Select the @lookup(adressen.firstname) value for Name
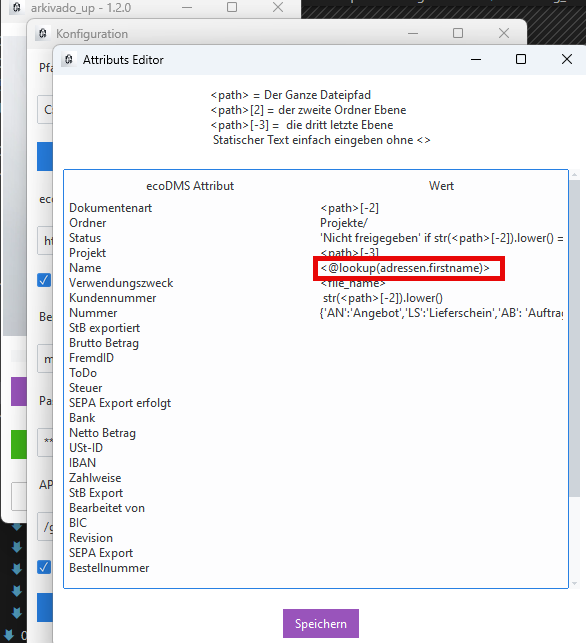586x643 pixels. (405, 268)
